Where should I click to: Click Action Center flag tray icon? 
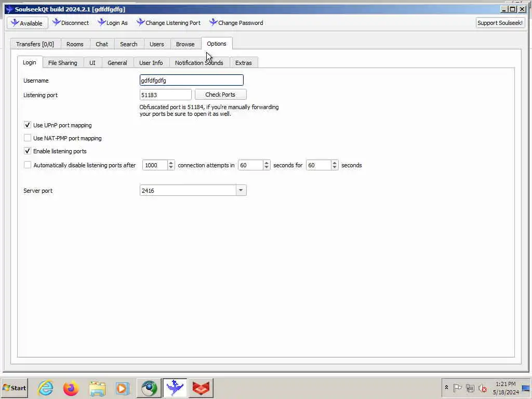(457, 388)
